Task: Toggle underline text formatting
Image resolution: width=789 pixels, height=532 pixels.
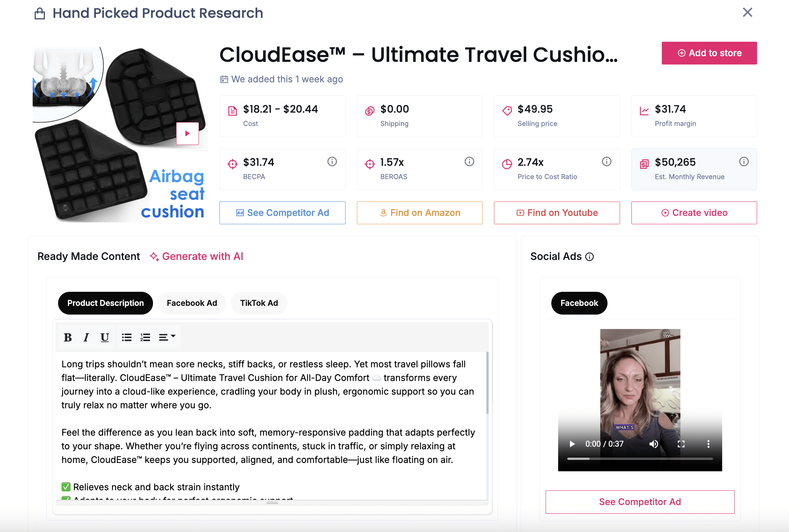Action: [x=105, y=337]
